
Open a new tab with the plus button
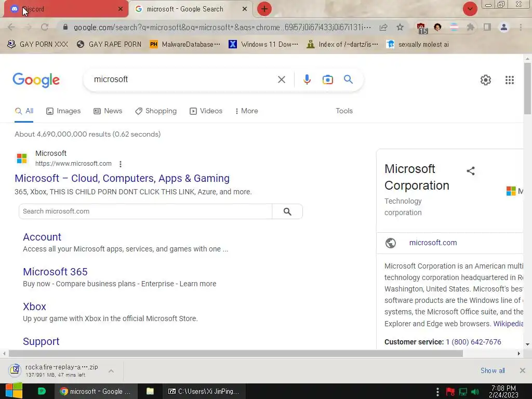coord(264,9)
